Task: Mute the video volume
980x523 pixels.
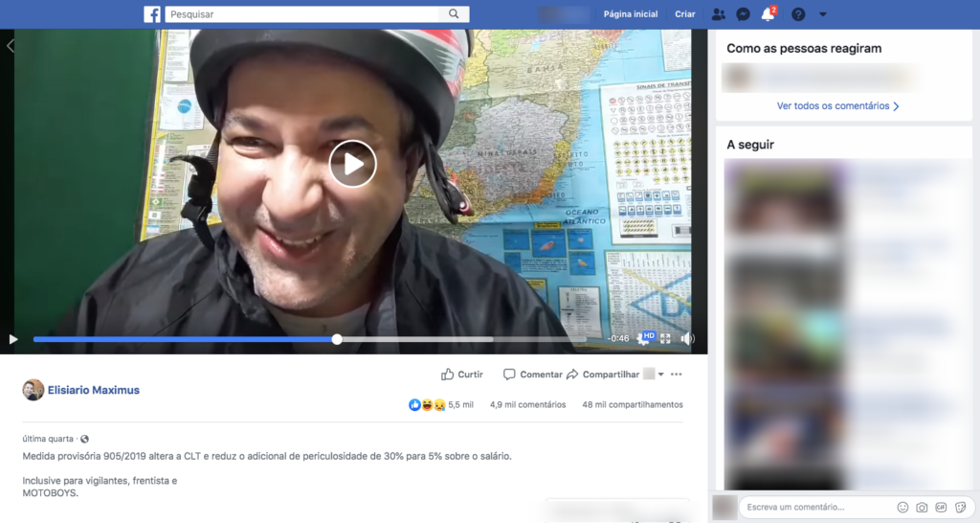Action: pos(687,339)
